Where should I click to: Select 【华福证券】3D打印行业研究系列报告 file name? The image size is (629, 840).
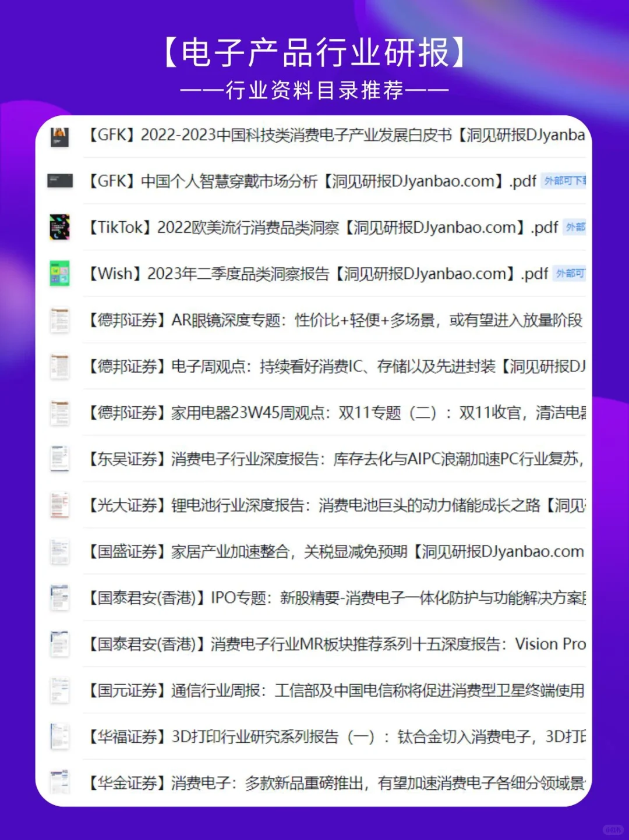(x=335, y=737)
